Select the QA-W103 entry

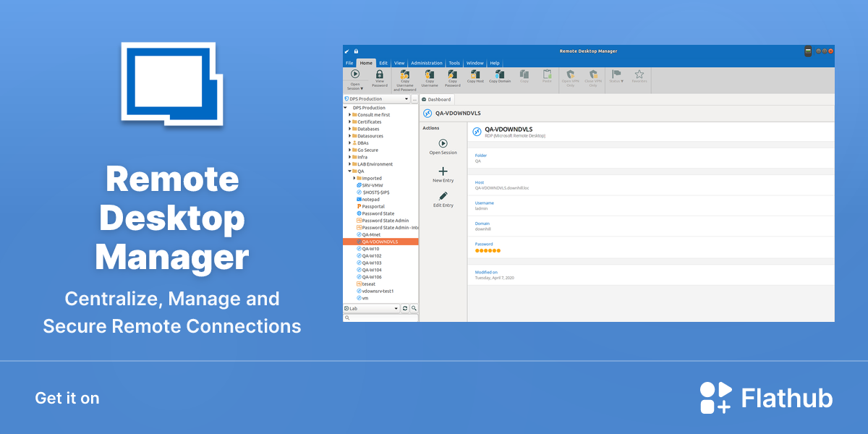[369, 263]
